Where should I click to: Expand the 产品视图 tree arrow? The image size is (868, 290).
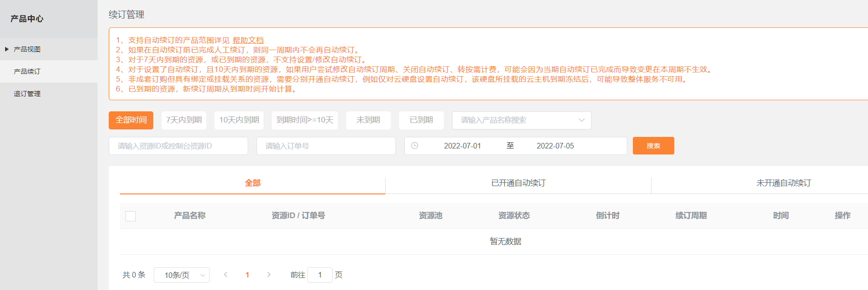(7, 49)
